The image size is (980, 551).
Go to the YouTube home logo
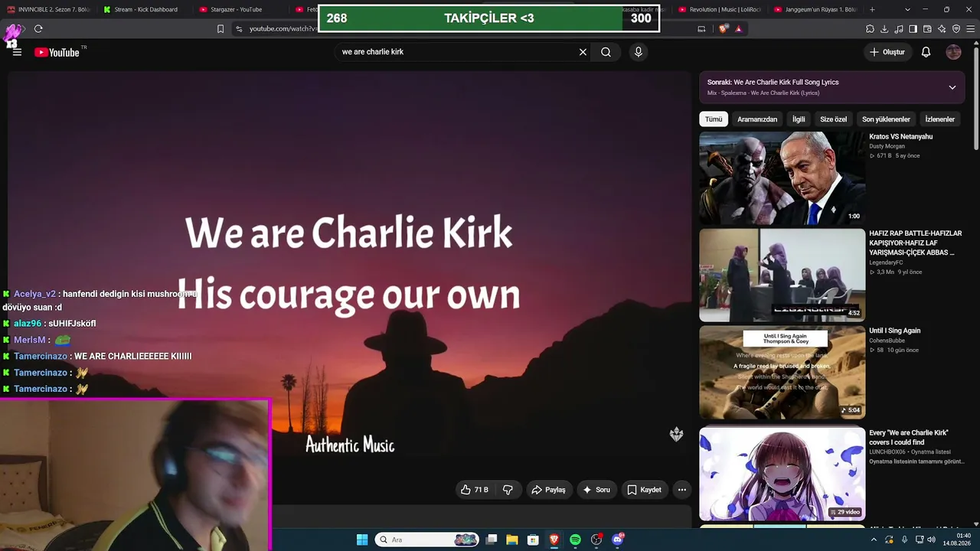tap(57, 52)
